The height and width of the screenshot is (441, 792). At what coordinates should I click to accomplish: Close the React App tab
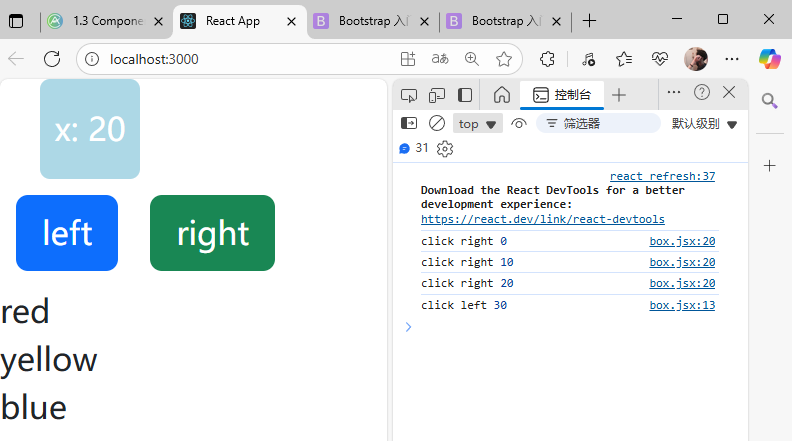pyautogui.click(x=291, y=21)
